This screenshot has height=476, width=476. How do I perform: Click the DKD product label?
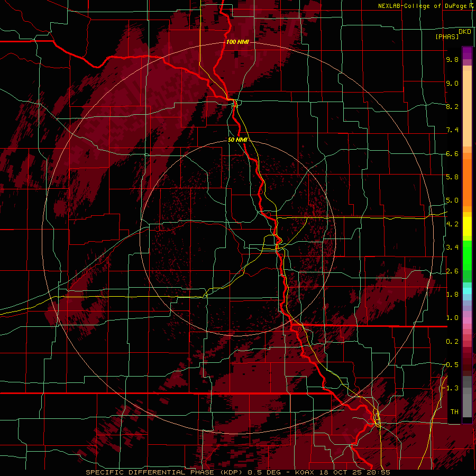tap(465, 31)
